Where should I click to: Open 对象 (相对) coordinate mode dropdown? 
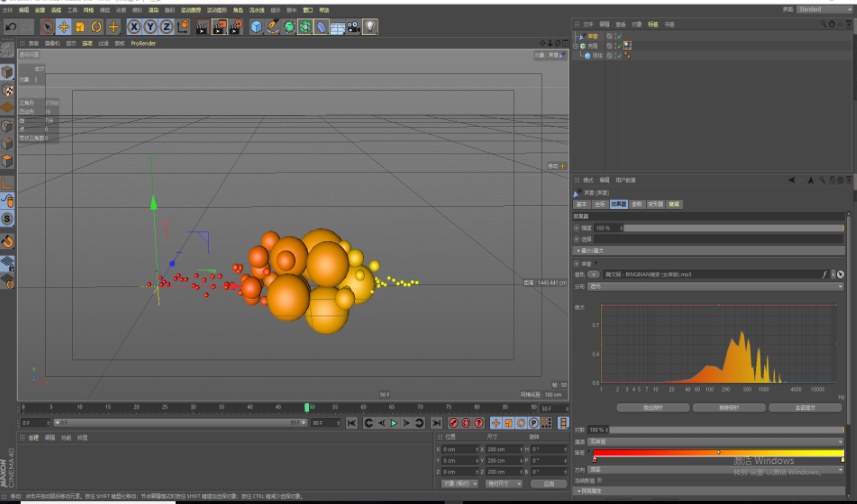coord(459,484)
